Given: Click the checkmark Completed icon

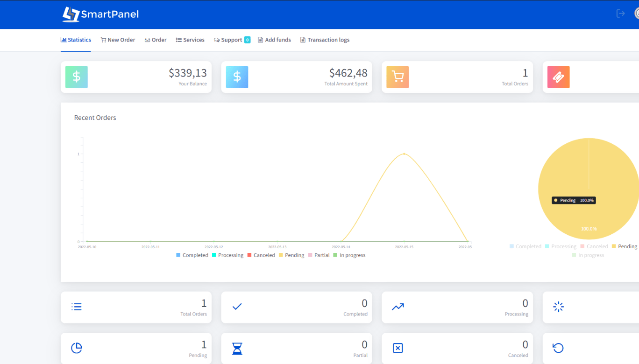Looking at the screenshot, I should click(x=237, y=307).
